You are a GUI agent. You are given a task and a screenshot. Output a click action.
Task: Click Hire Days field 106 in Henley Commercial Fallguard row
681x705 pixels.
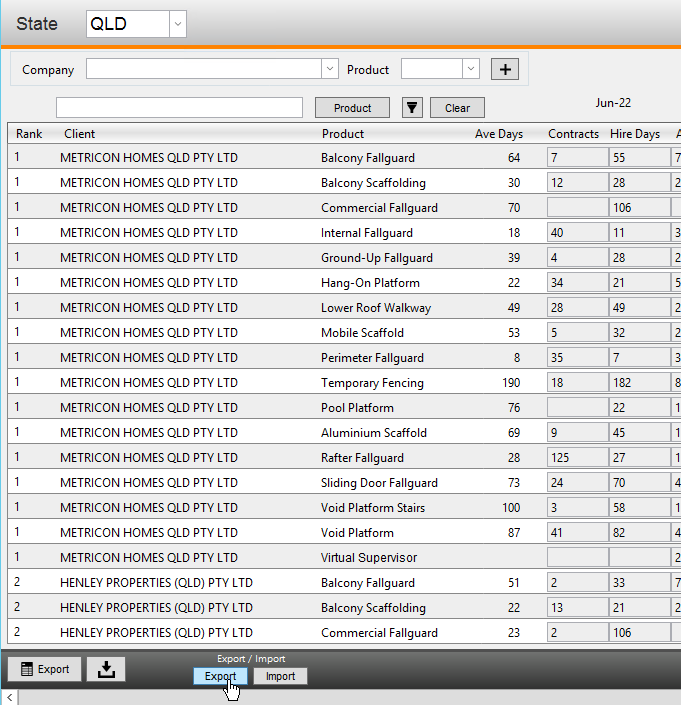click(x=639, y=633)
